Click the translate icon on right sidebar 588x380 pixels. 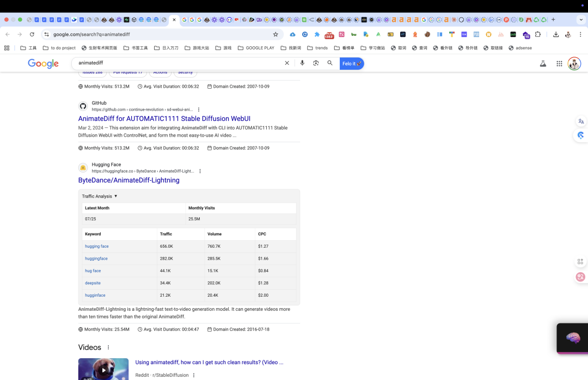coord(581,121)
